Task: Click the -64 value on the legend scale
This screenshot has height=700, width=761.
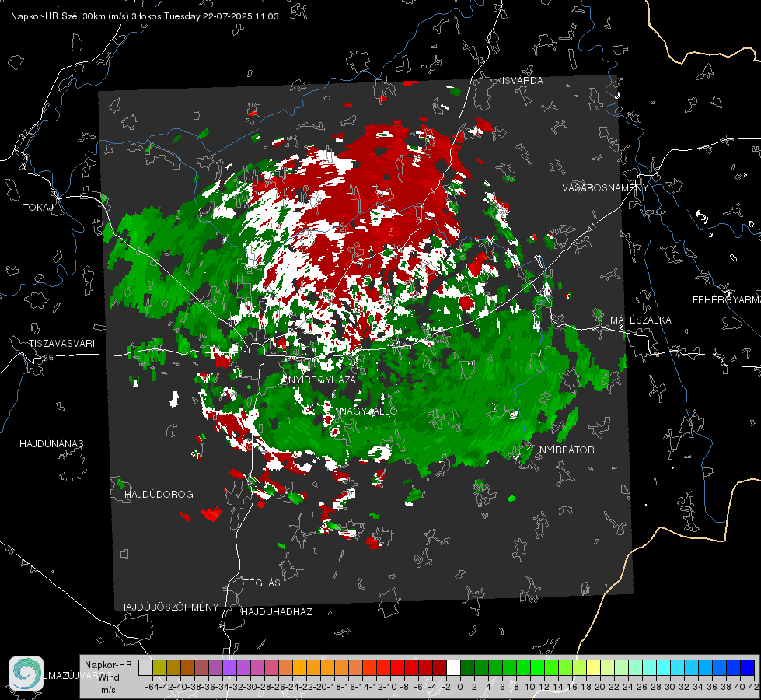Action: pyautogui.click(x=152, y=687)
